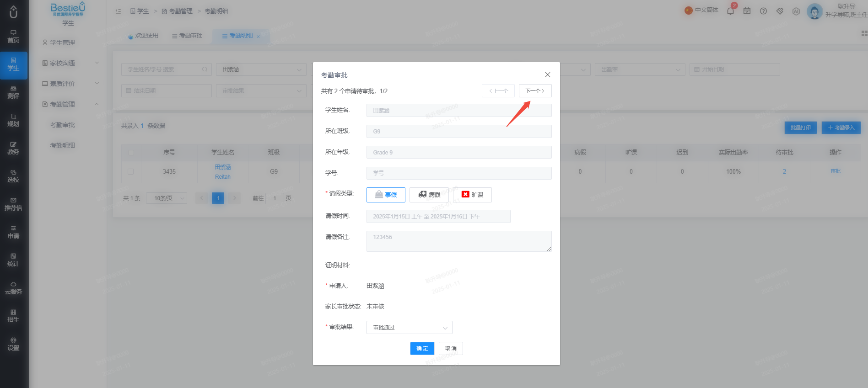The height and width of the screenshot is (388, 868).
Task: Close the 考勤审批 dialog
Action: (x=548, y=74)
